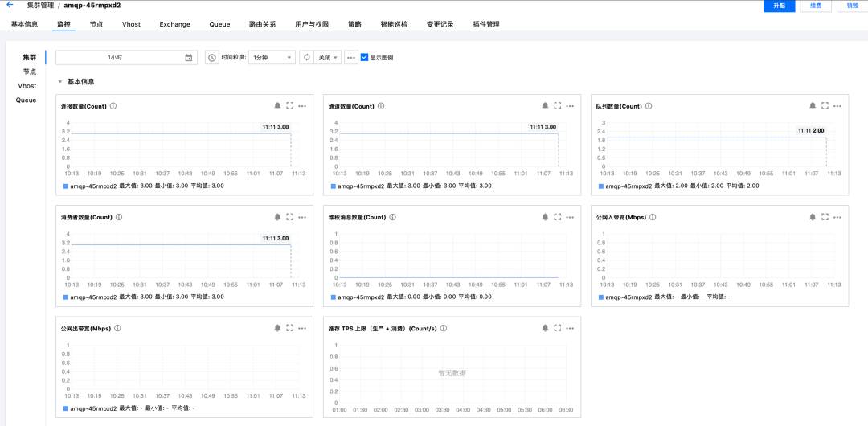Open the Queue tab
868x426 pixels.
(219, 24)
